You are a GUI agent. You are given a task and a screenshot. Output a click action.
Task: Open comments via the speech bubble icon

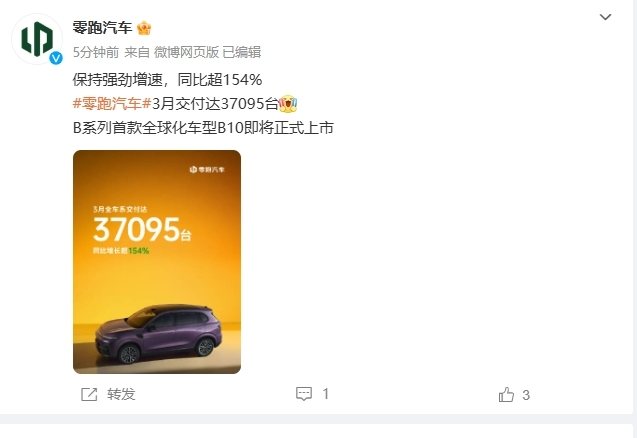click(x=304, y=394)
